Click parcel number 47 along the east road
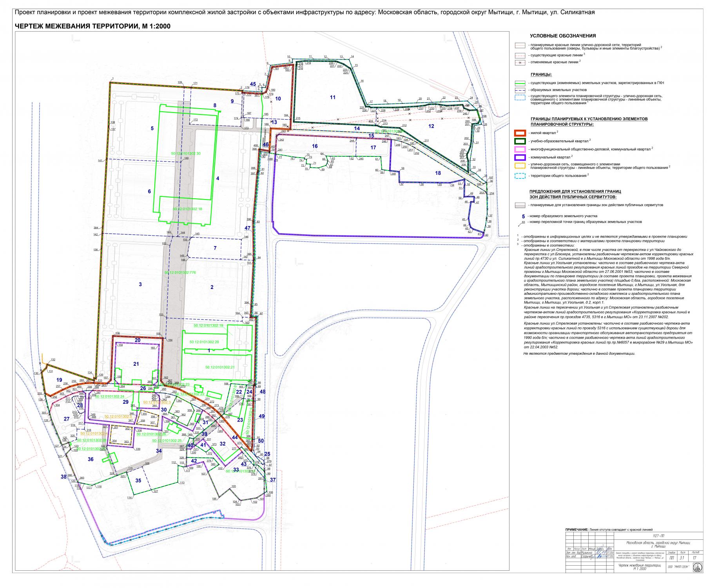707x588 pixels. point(247,228)
